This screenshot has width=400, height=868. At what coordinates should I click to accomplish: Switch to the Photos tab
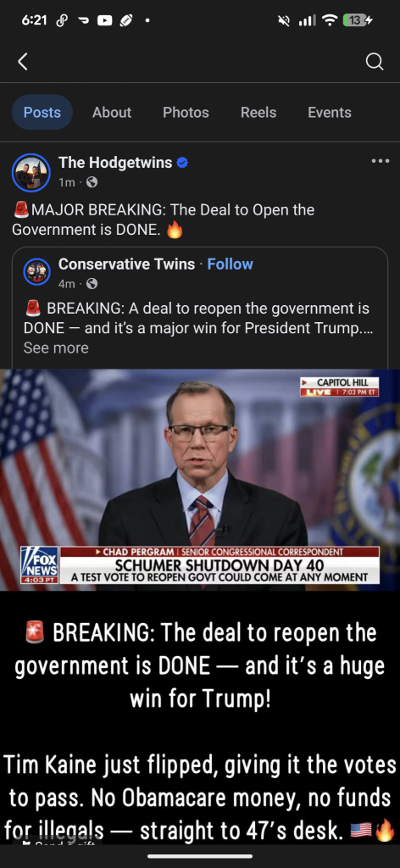point(186,113)
